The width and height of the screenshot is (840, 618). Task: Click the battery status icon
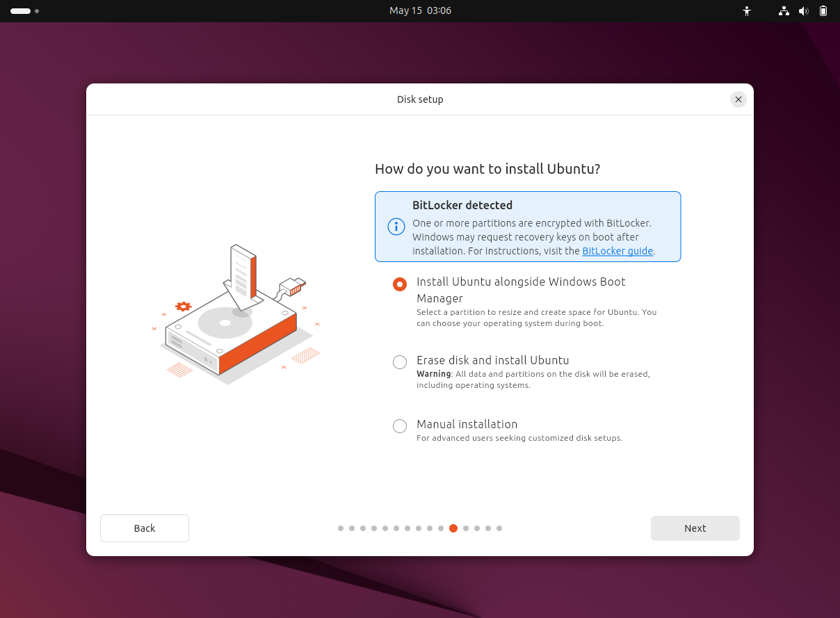pos(823,11)
